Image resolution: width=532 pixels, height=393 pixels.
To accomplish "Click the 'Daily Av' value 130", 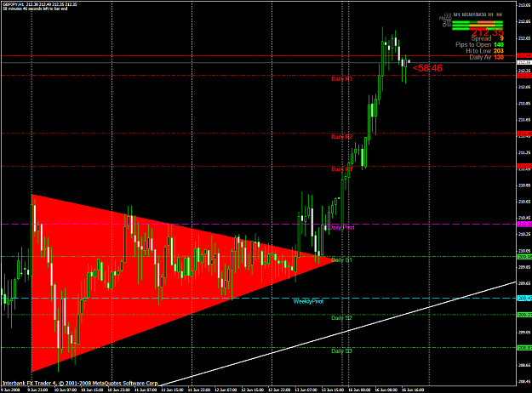I will coord(499,57).
